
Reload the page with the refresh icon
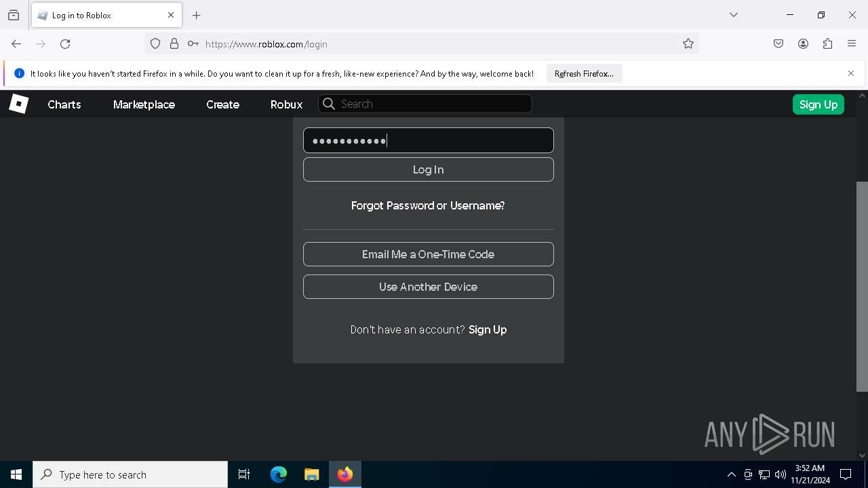65,44
